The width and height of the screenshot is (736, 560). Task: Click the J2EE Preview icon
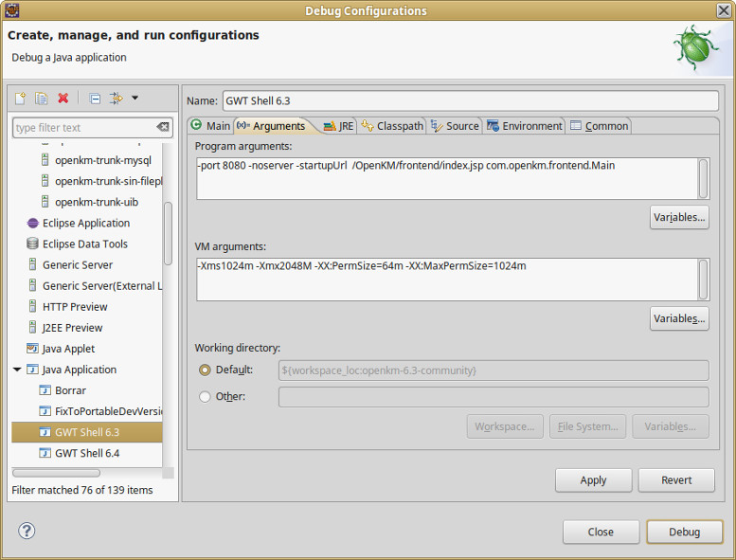pyautogui.click(x=32, y=328)
